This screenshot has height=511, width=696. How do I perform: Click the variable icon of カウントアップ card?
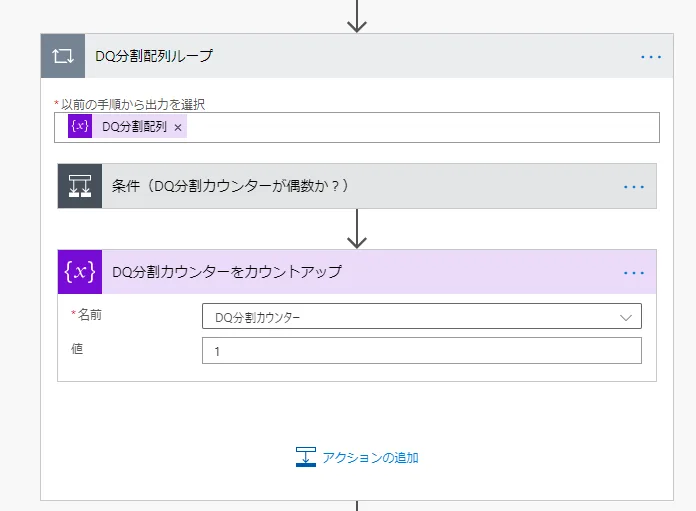80,272
